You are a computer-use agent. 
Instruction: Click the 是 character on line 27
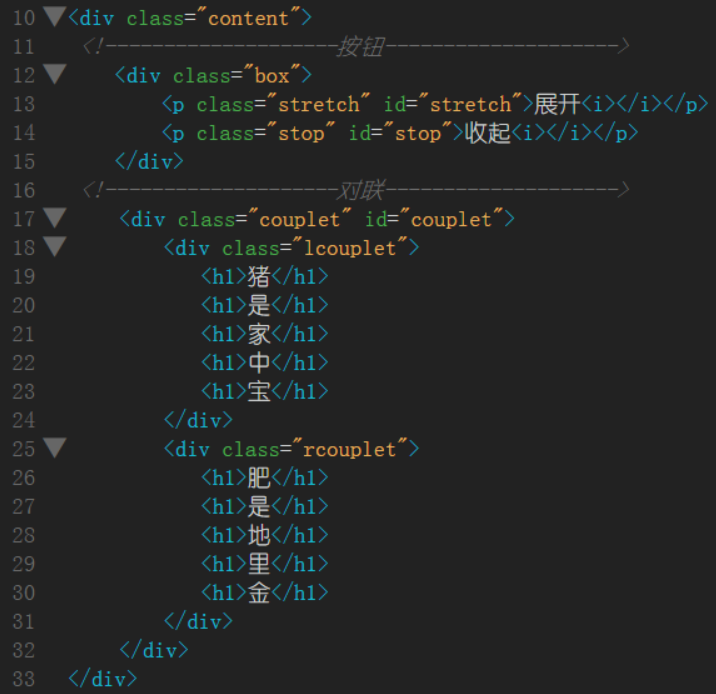[259, 507]
